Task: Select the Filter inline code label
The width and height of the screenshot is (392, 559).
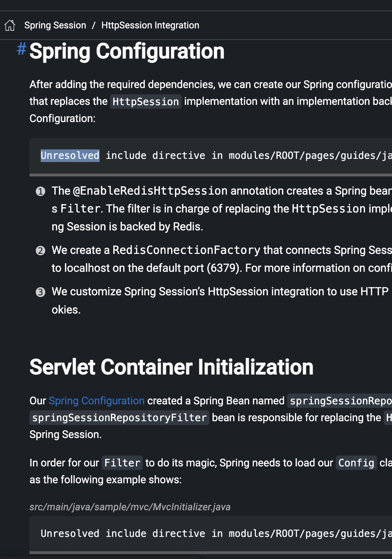Action: point(122,463)
